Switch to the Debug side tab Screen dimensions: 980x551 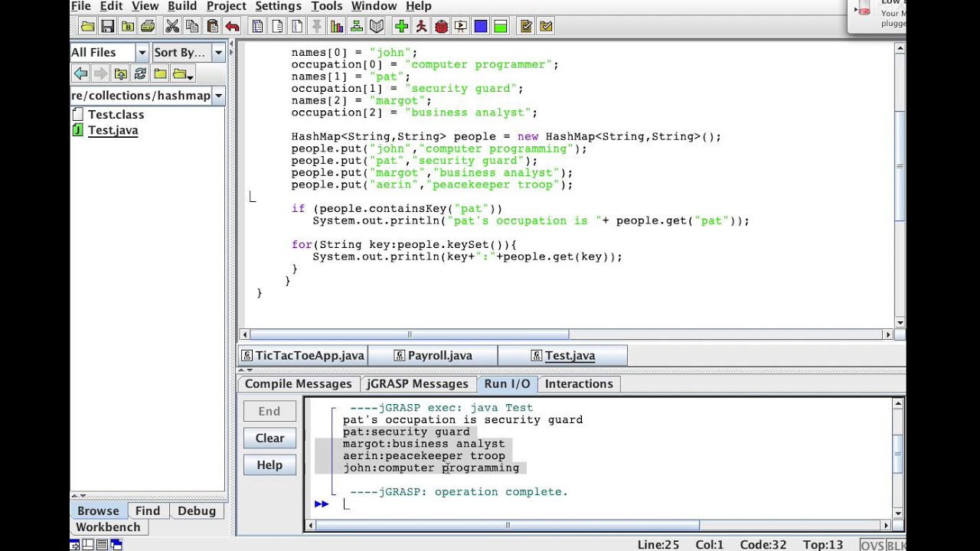197,510
